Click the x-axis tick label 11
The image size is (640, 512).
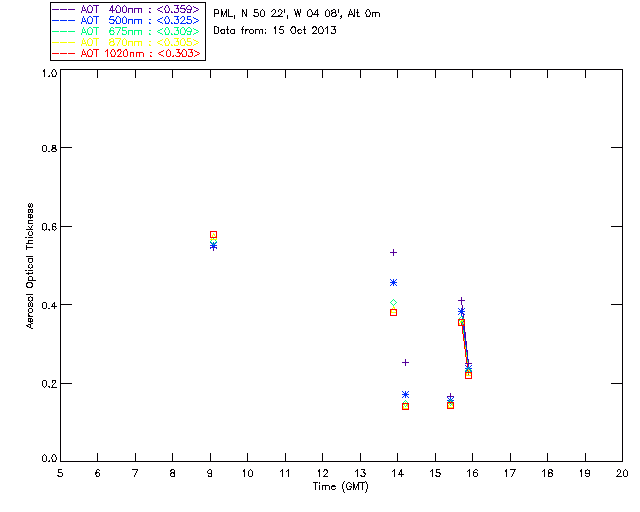click(285, 473)
